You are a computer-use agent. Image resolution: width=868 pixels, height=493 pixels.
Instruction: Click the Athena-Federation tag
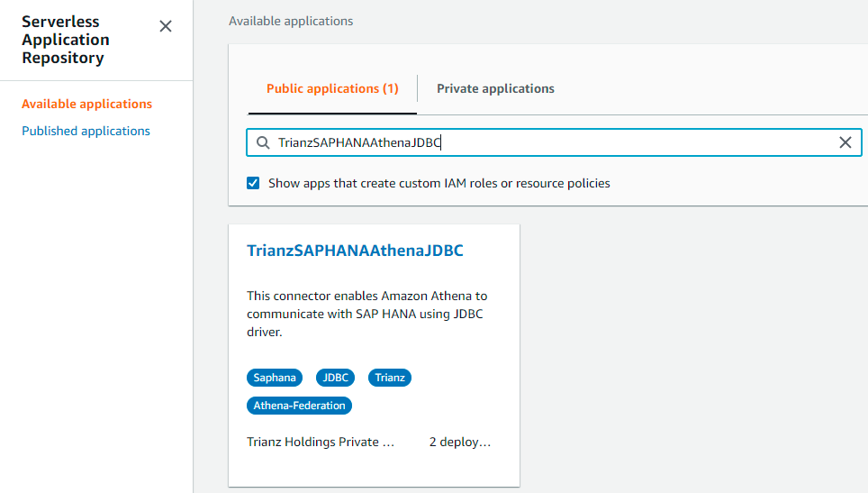[300, 406]
